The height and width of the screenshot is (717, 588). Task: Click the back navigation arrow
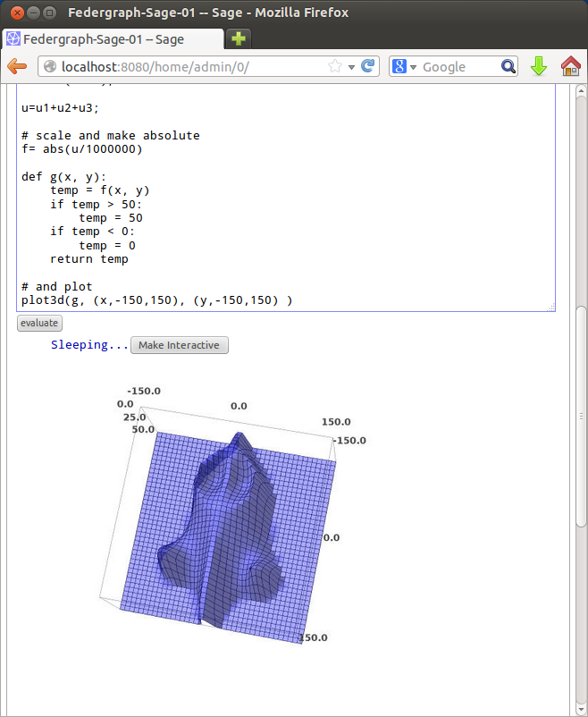(16, 66)
